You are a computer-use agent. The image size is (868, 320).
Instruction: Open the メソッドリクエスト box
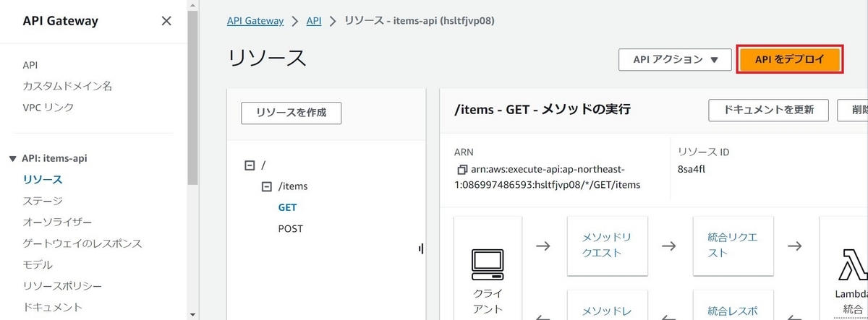[x=608, y=246]
